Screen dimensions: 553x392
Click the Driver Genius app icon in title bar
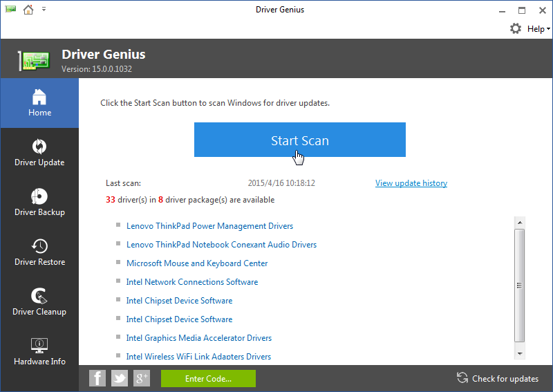tap(10, 9)
